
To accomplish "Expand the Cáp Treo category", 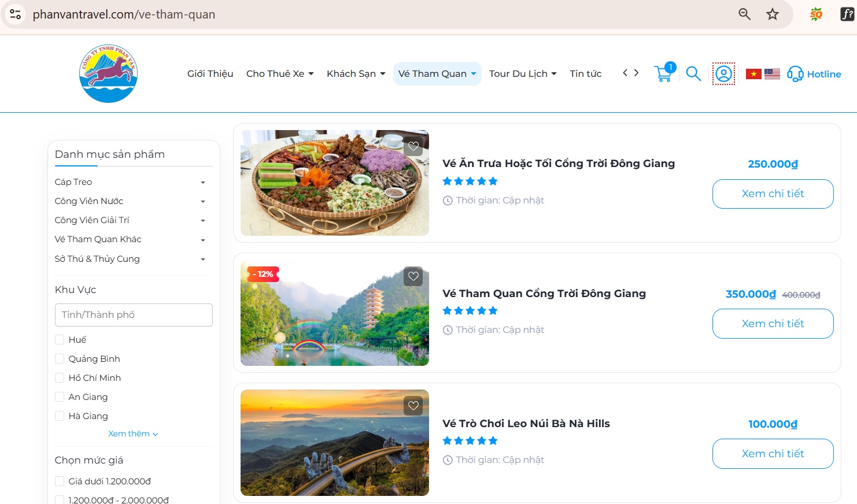I will point(203,181).
